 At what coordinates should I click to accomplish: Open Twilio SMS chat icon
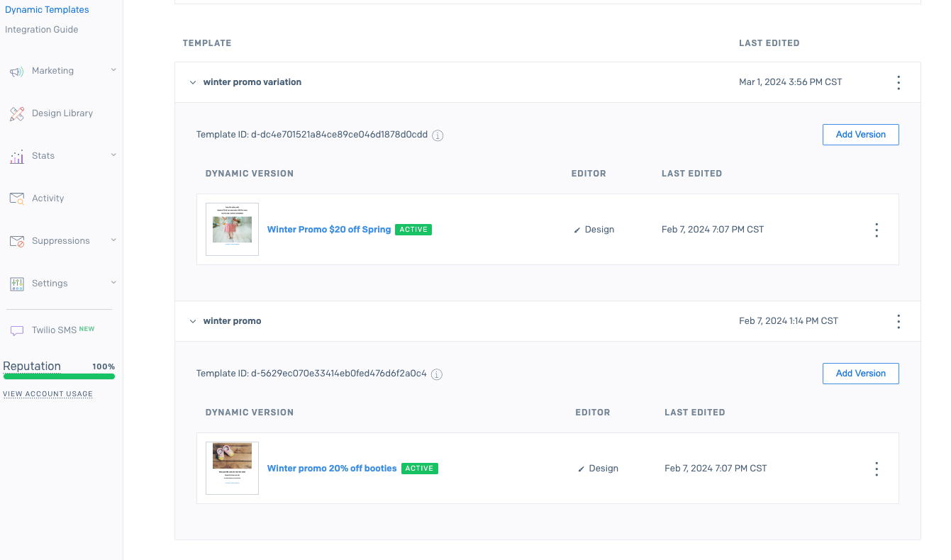tap(17, 329)
